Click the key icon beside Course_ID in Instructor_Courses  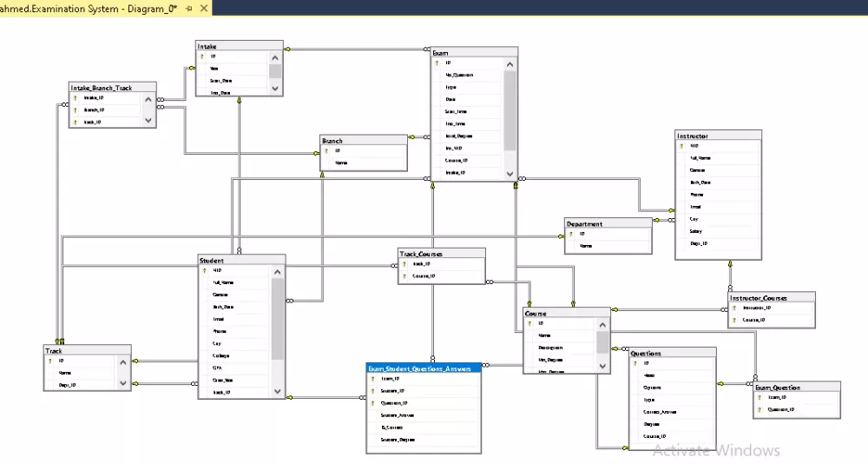point(734,320)
